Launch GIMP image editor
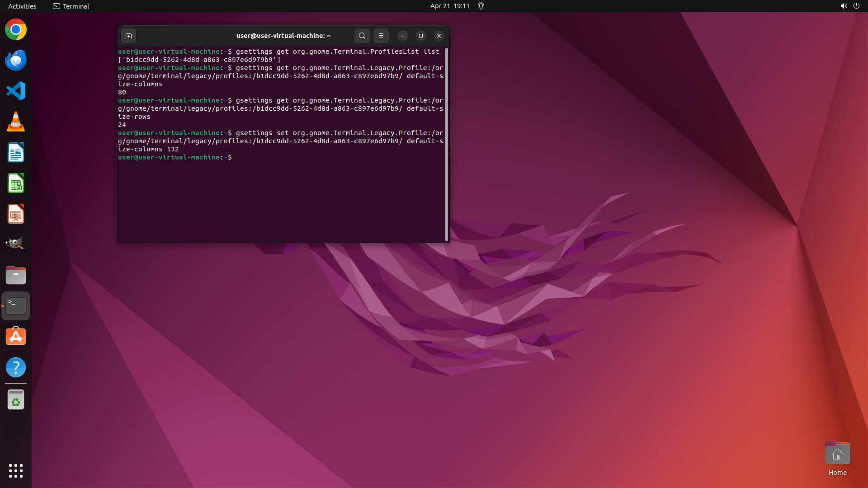 pyautogui.click(x=16, y=244)
